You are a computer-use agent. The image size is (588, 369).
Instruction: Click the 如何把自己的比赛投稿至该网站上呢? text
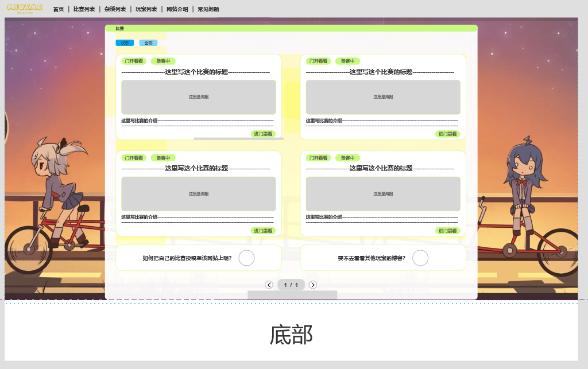point(187,258)
